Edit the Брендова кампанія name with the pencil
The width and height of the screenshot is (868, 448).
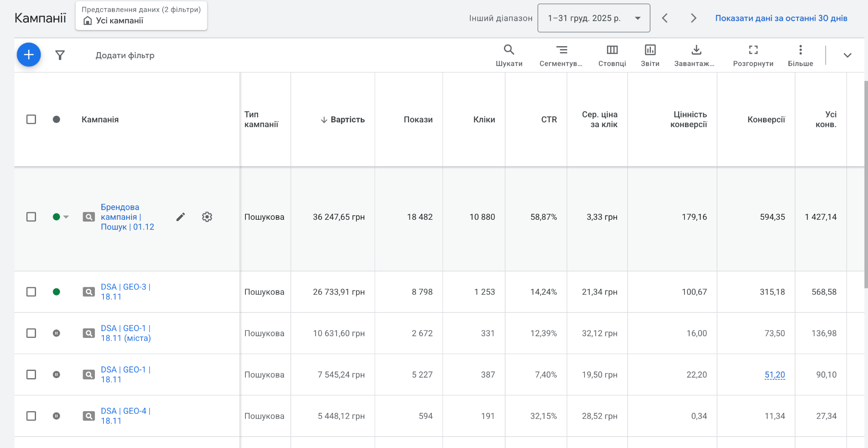coord(181,217)
